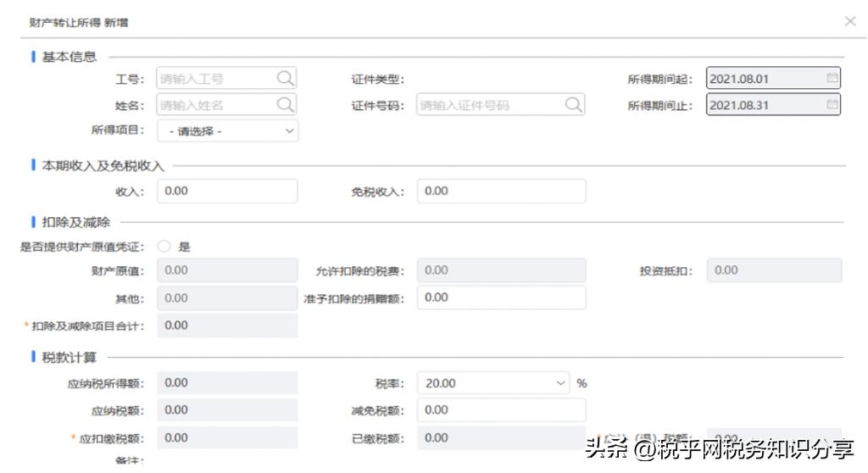Image resolution: width=868 pixels, height=473 pixels.
Task: Select the 是 radio for 是否提供财产原值凭证
Action: pos(164,247)
